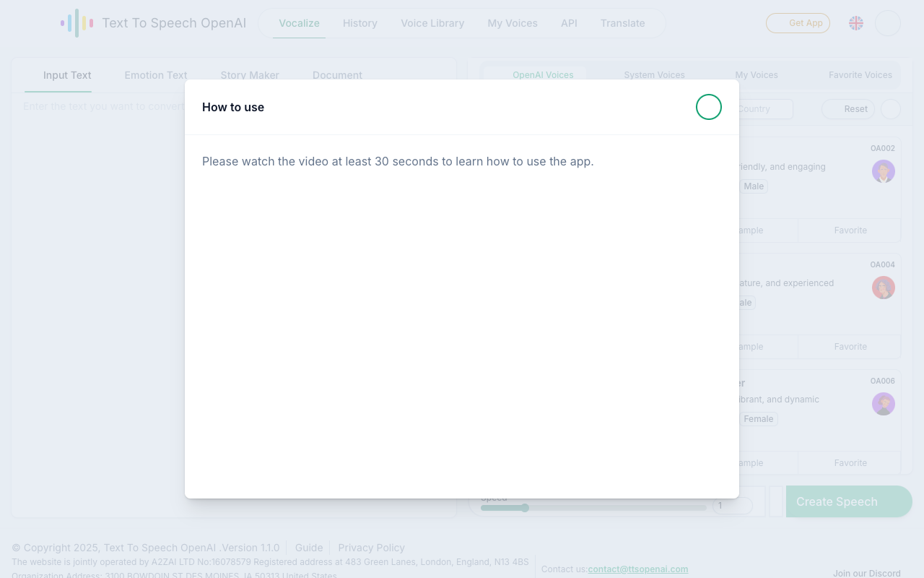Open the History tab
Viewport: 924px width, 578px height.
point(360,23)
